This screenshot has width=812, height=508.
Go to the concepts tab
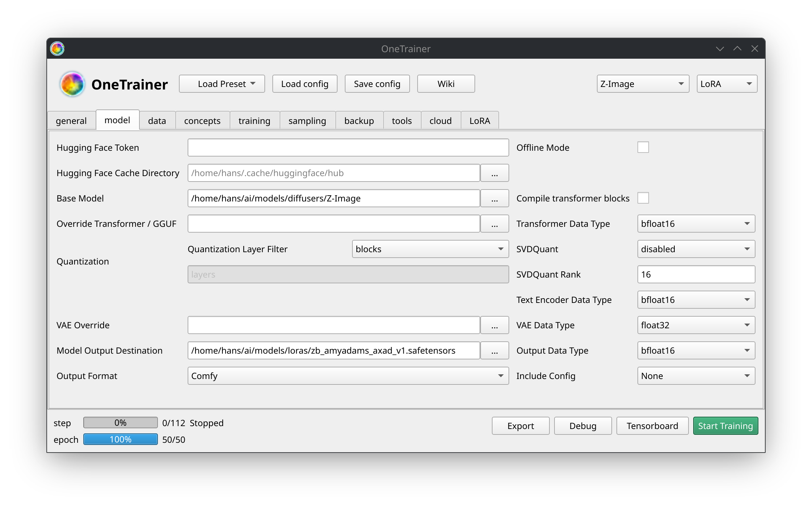pyautogui.click(x=202, y=121)
